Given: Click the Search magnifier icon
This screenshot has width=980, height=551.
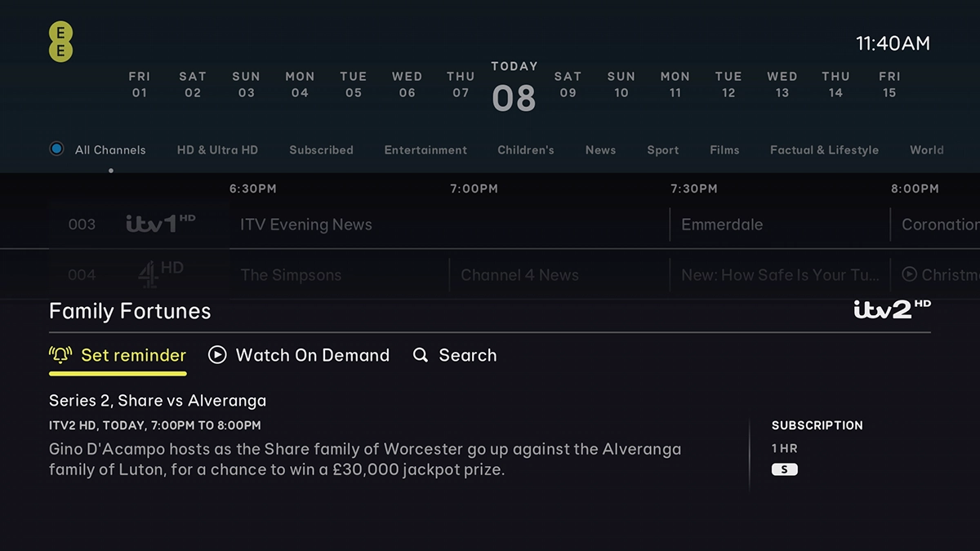Looking at the screenshot, I should point(421,355).
